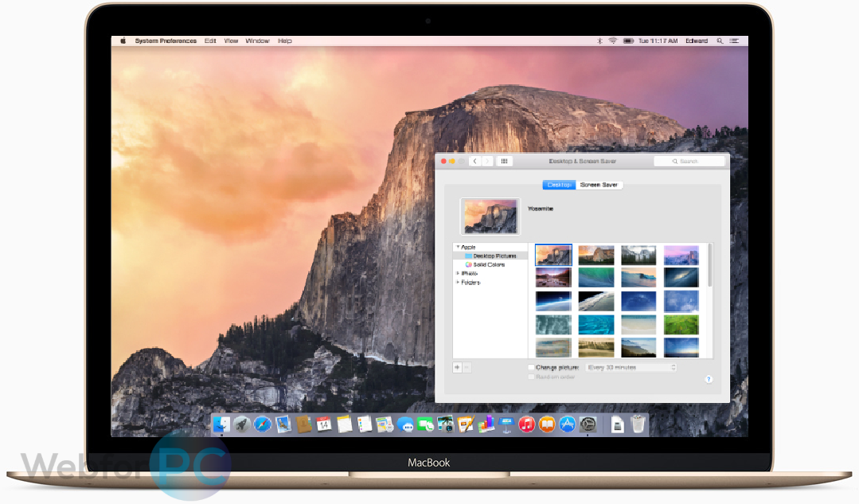Open App Store icon in Dock
Screen dimensions: 859x504
567,424
